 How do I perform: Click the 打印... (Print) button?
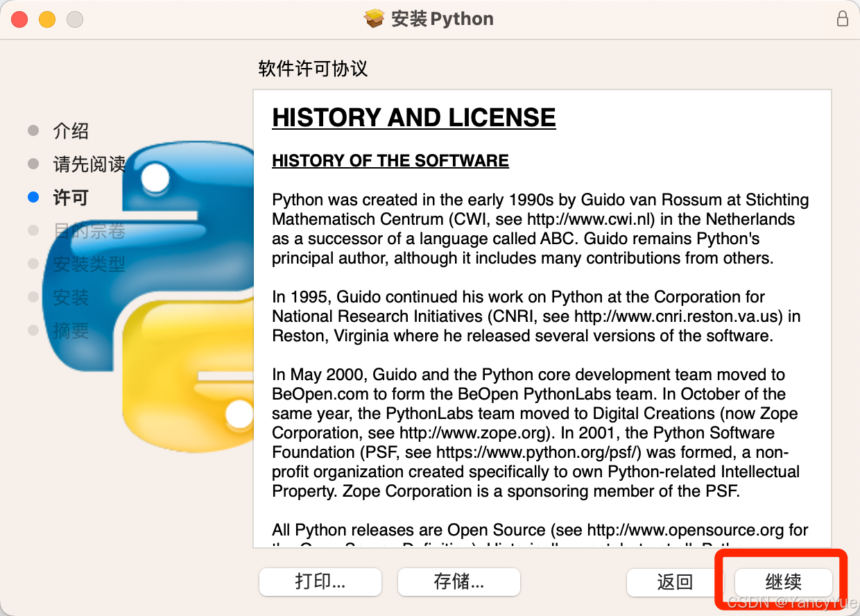(320, 581)
